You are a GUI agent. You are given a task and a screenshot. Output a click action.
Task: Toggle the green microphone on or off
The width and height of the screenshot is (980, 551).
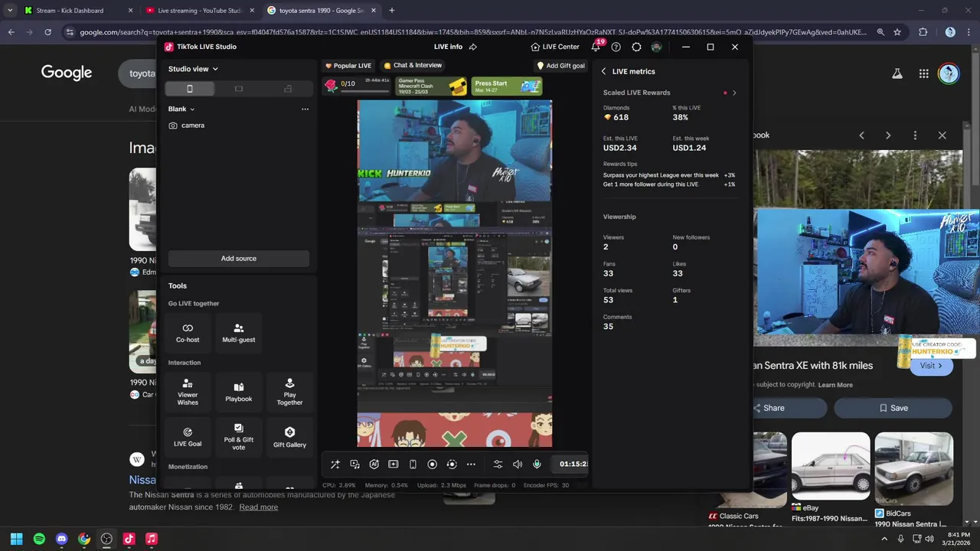point(537,464)
